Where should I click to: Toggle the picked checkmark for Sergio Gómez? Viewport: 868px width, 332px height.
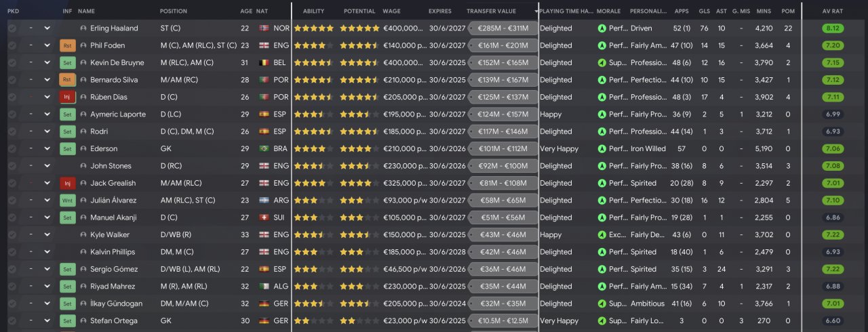click(12, 269)
